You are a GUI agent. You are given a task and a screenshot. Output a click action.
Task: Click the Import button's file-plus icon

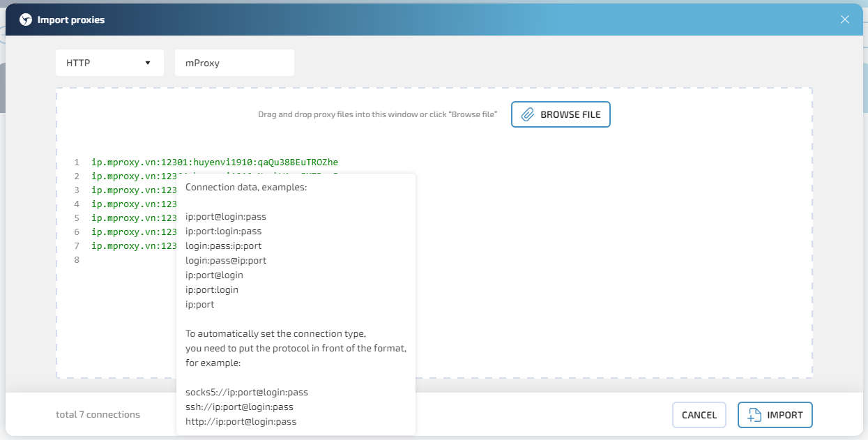pyautogui.click(x=754, y=415)
